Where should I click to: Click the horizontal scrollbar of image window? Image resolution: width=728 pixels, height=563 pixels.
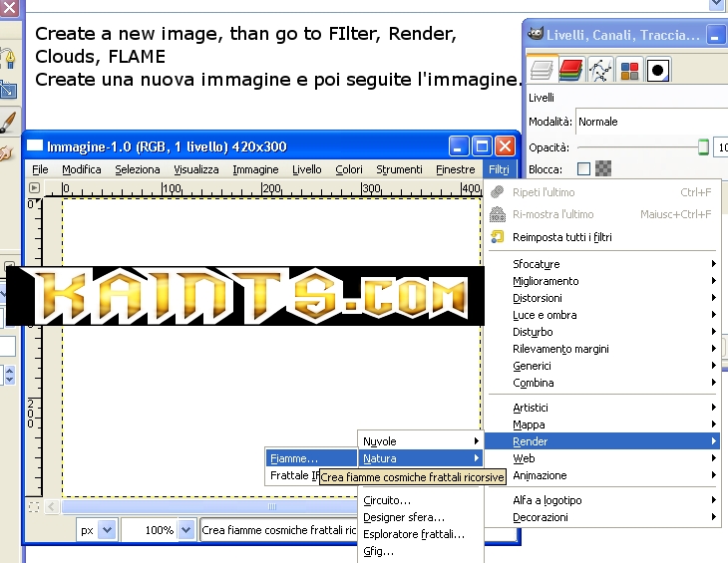209,506
